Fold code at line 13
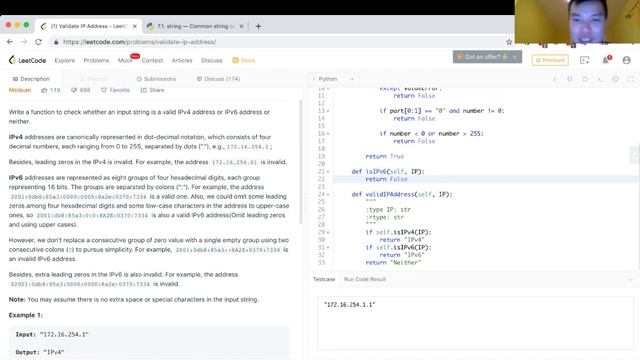The height and width of the screenshot is (360, 640). 328,111
